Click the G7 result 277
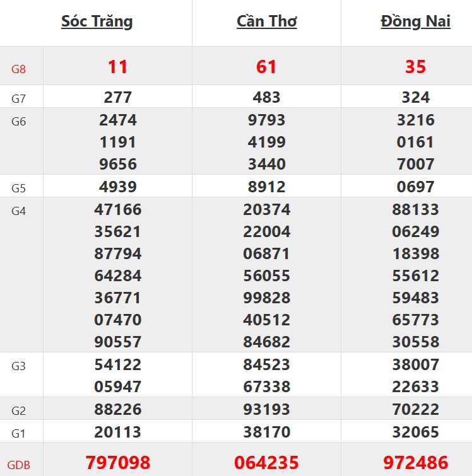Screen dimensions: 472x476 click(x=118, y=98)
